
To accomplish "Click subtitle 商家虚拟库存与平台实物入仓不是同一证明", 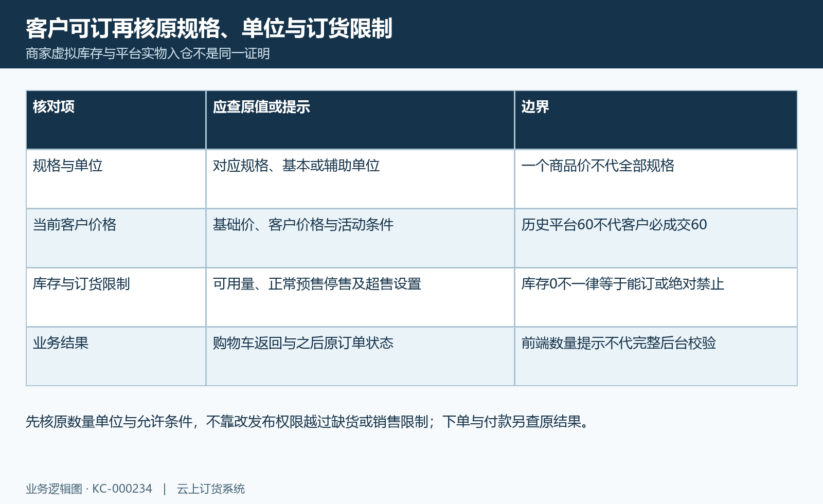I will coord(148,53).
